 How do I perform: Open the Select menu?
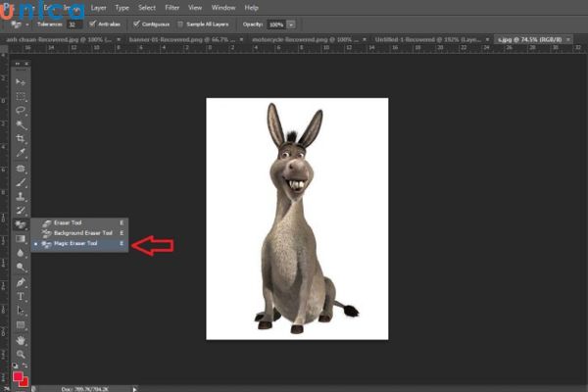click(147, 8)
